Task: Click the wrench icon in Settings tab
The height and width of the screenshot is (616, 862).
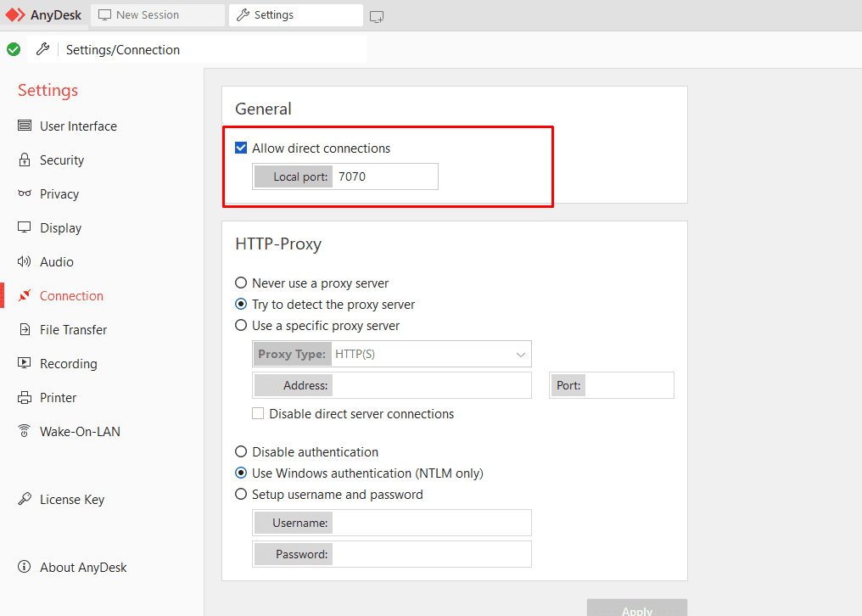Action: tap(243, 15)
